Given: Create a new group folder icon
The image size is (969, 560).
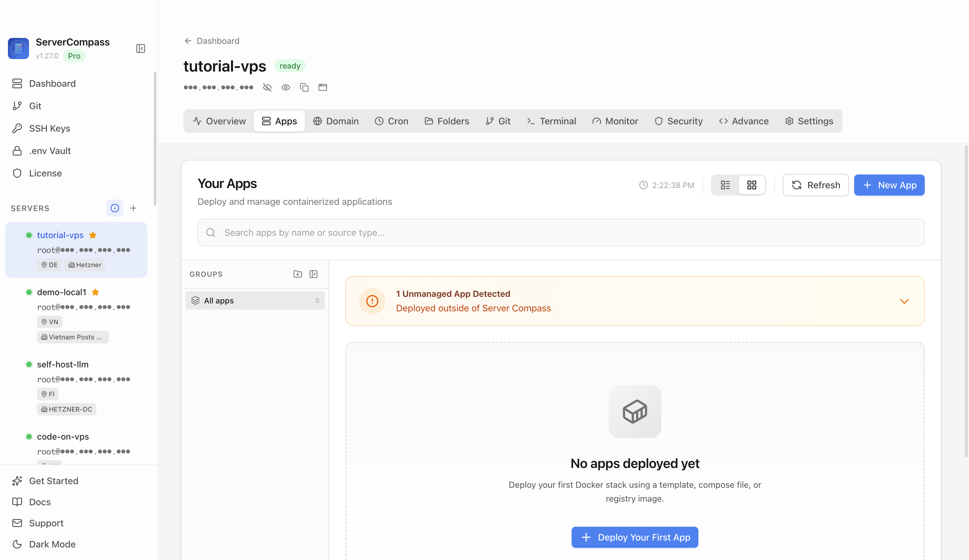Looking at the screenshot, I should point(298,274).
